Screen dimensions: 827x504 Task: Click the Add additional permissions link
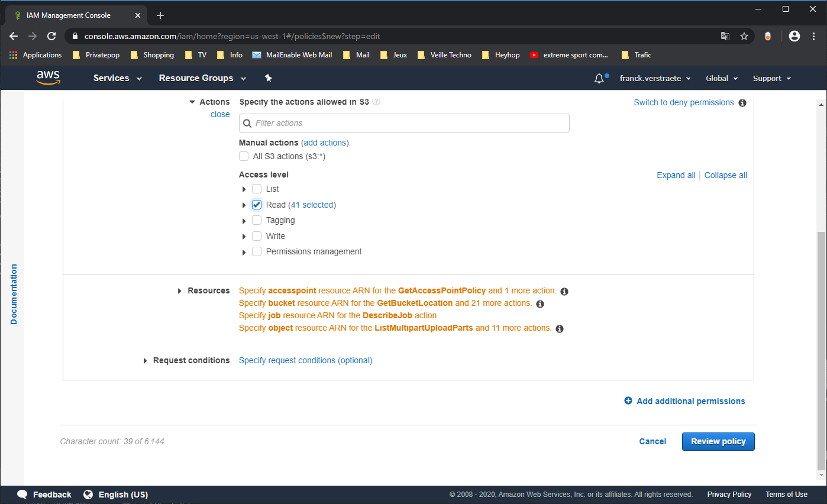coord(691,401)
